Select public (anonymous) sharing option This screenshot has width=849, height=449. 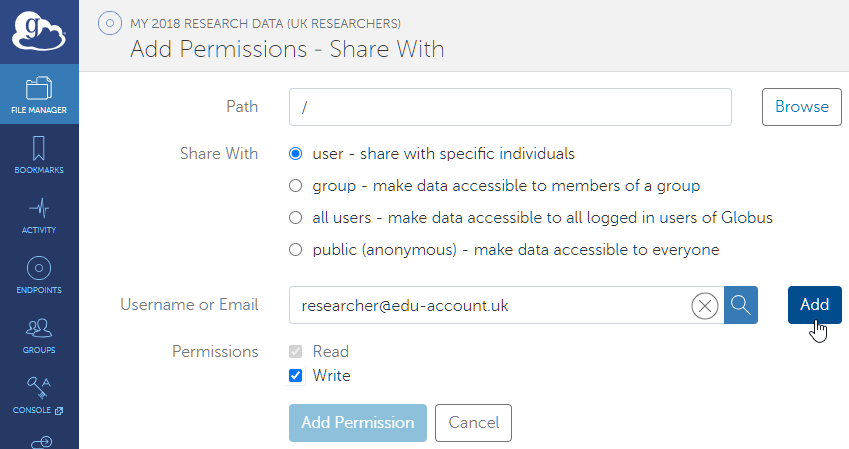click(295, 250)
